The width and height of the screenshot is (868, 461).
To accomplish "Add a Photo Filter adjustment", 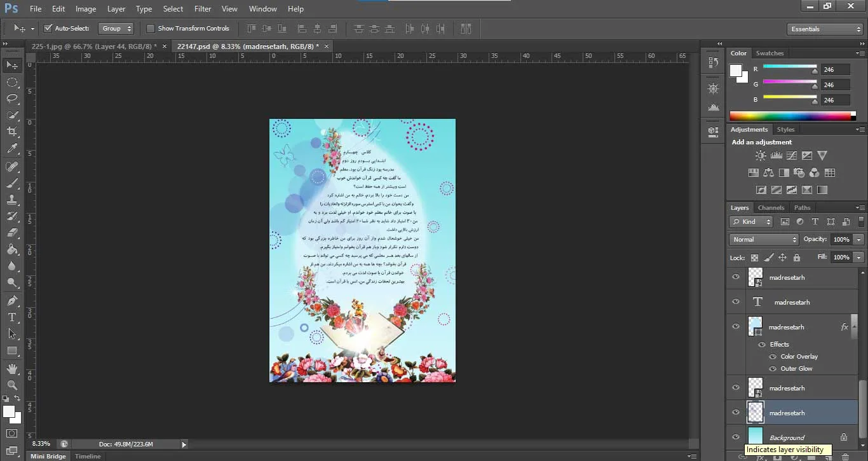I will point(799,172).
